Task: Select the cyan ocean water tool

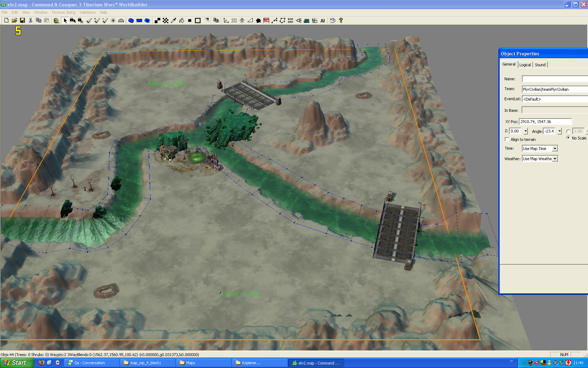Action: 147,20
